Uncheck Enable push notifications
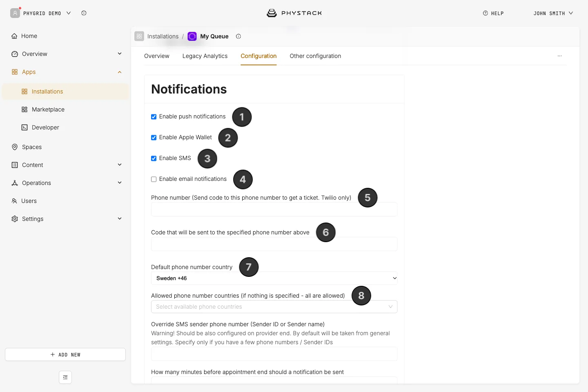 point(154,117)
